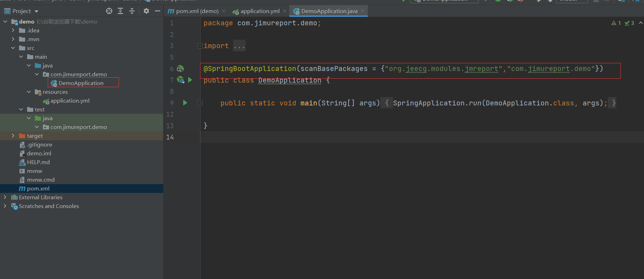The image size is (644, 279).
Task: Click the Expand All icon in Project panel
Action: point(120,11)
